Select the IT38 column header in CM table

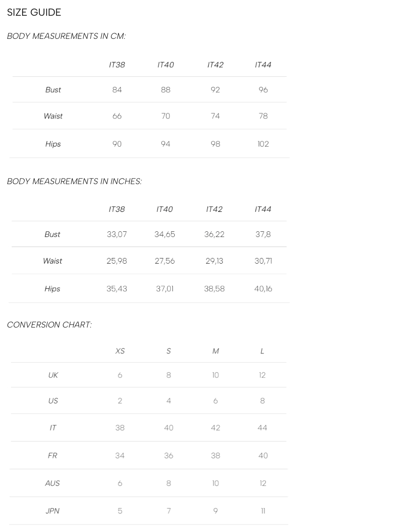pyautogui.click(x=117, y=65)
